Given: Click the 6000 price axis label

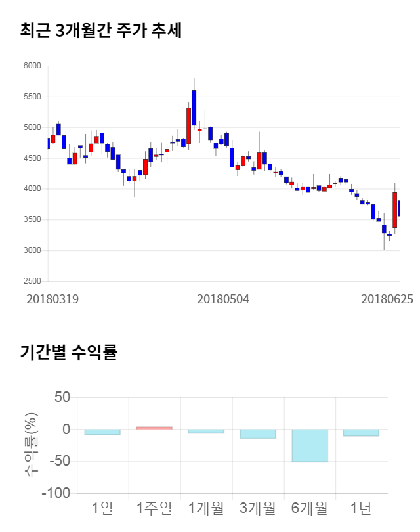Looking at the screenshot, I should pos(32,66).
